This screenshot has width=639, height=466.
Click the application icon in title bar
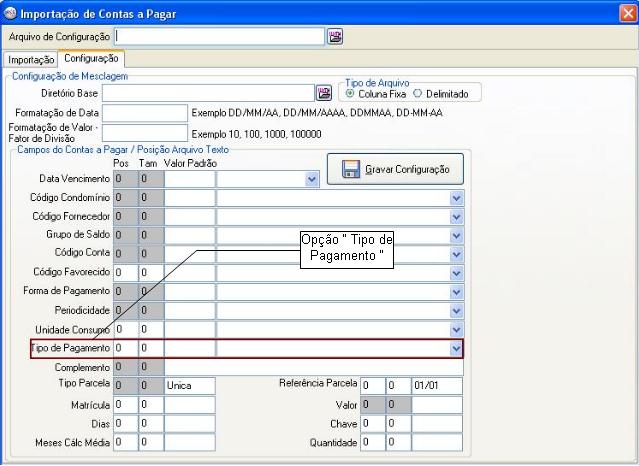(10, 12)
